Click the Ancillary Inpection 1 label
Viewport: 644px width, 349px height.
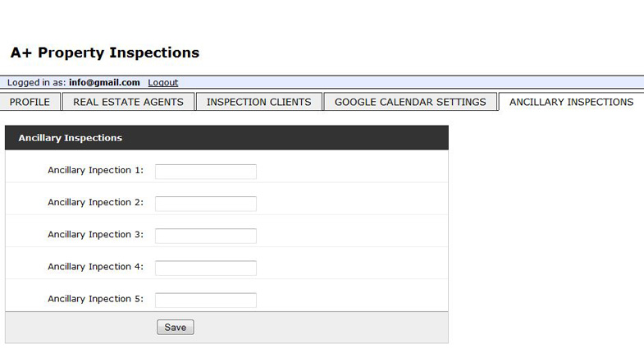(x=96, y=171)
